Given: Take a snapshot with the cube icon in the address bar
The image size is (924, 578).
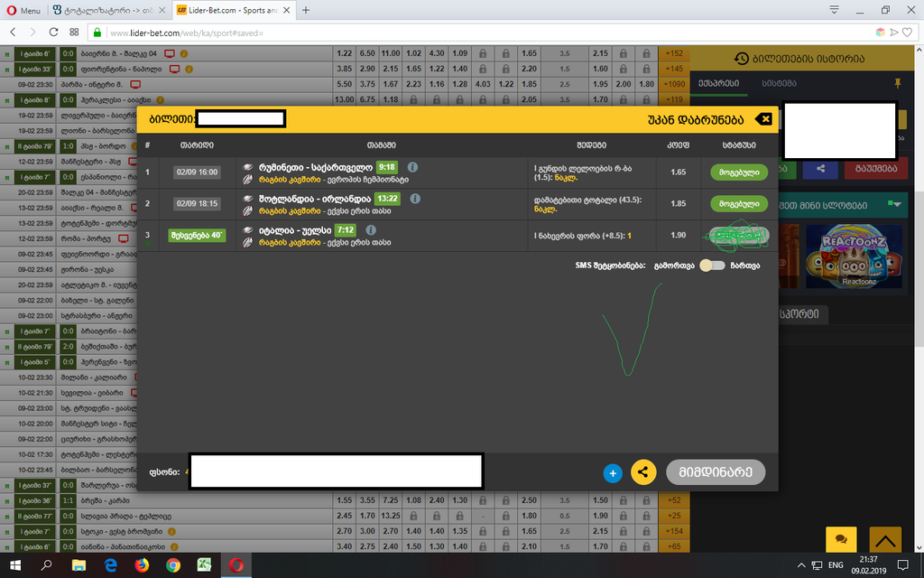Looking at the screenshot, I should point(880,33).
